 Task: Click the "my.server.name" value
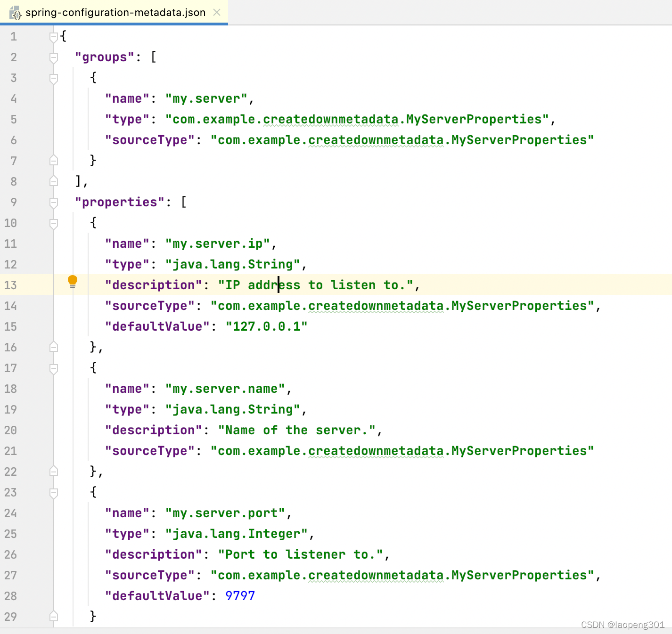225,389
